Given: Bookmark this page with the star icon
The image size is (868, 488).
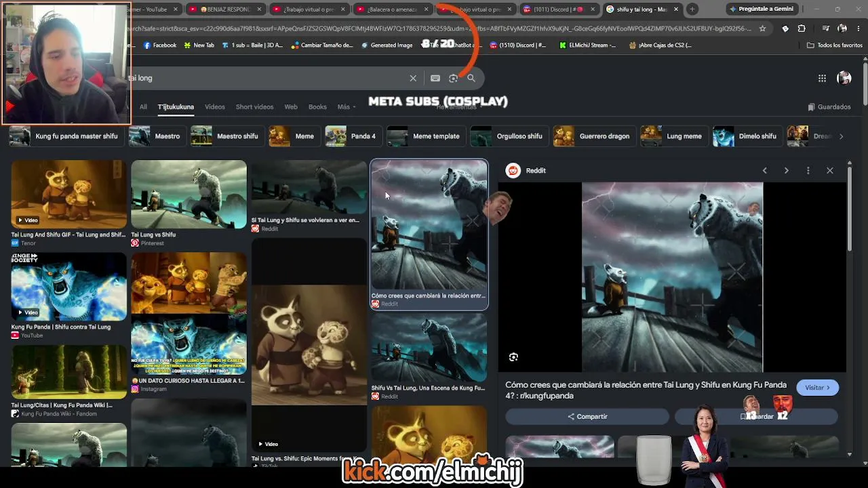Looking at the screenshot, I should 762,28.
